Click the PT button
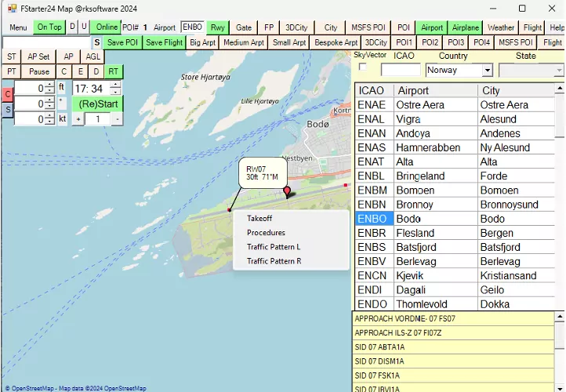Image resolution: width=566 pixels, height=392 pixels. (11, 71)
